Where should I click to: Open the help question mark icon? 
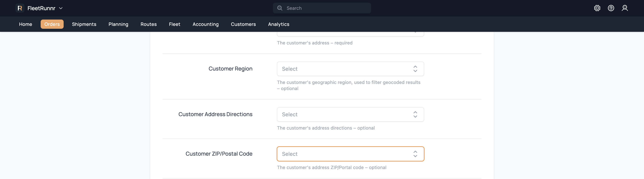611,8
